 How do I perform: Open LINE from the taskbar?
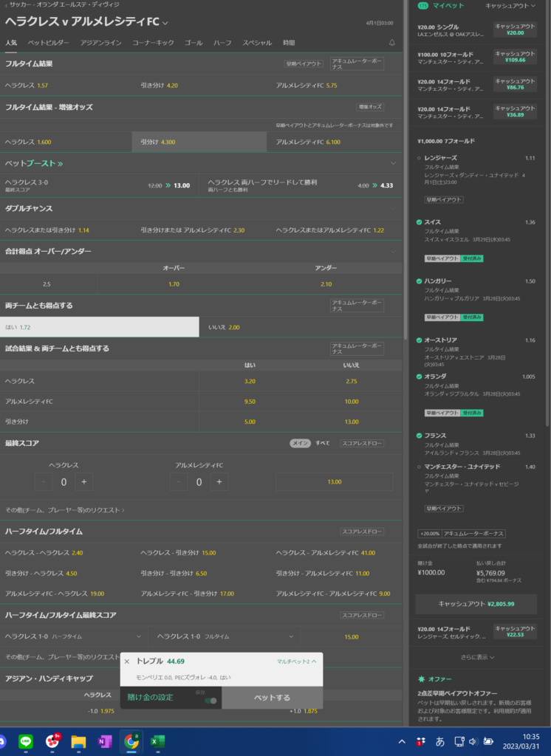26,741
